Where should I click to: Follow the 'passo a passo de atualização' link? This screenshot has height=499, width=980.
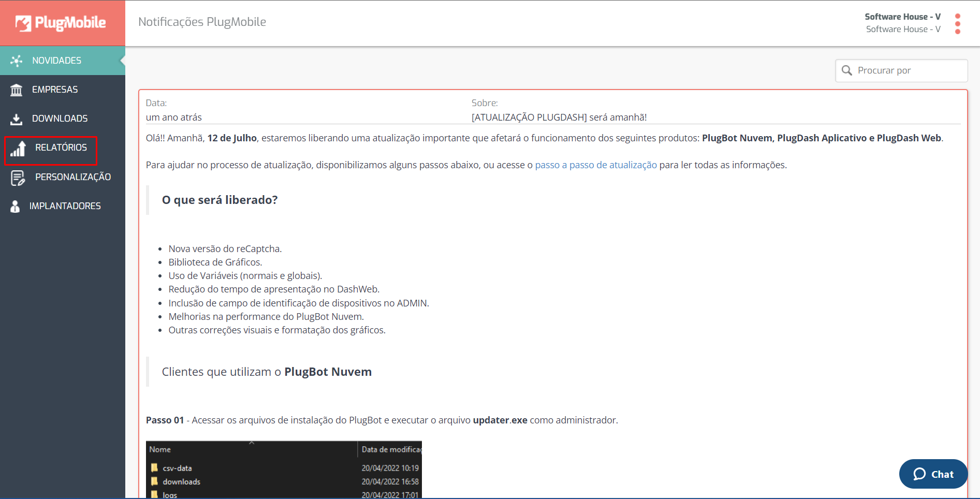tap(596, 165)
